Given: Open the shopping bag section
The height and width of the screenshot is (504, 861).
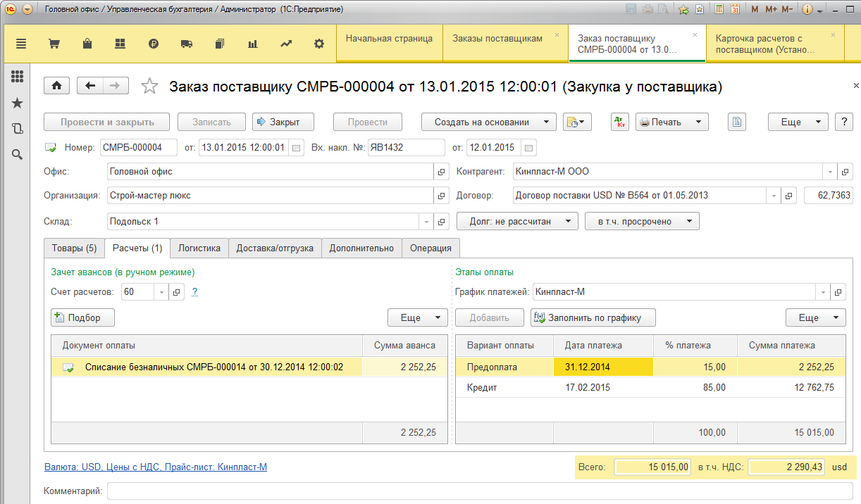Looking at the screenshot, I should pos(87,44).
